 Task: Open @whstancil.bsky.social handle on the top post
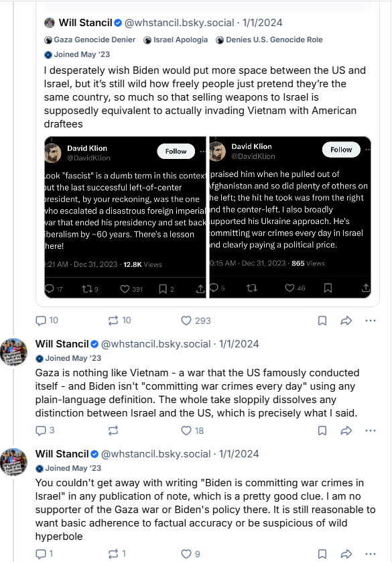179,23
